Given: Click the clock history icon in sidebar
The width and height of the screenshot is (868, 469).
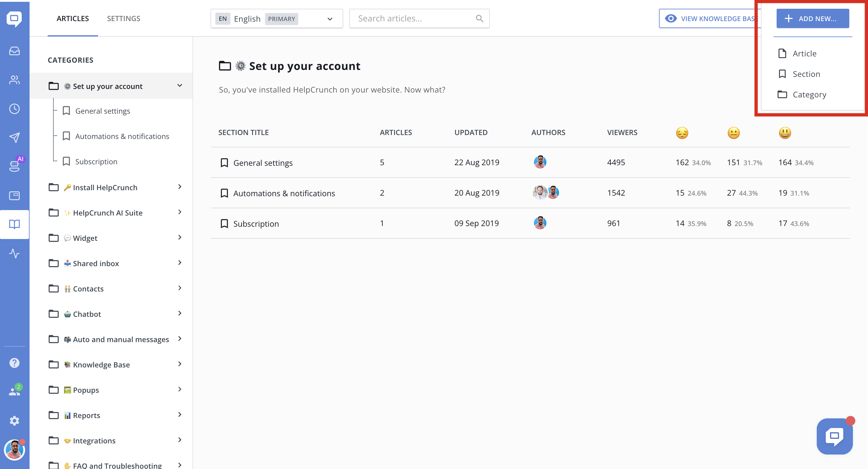Looking at the screenshot, I should coord(14,109).
